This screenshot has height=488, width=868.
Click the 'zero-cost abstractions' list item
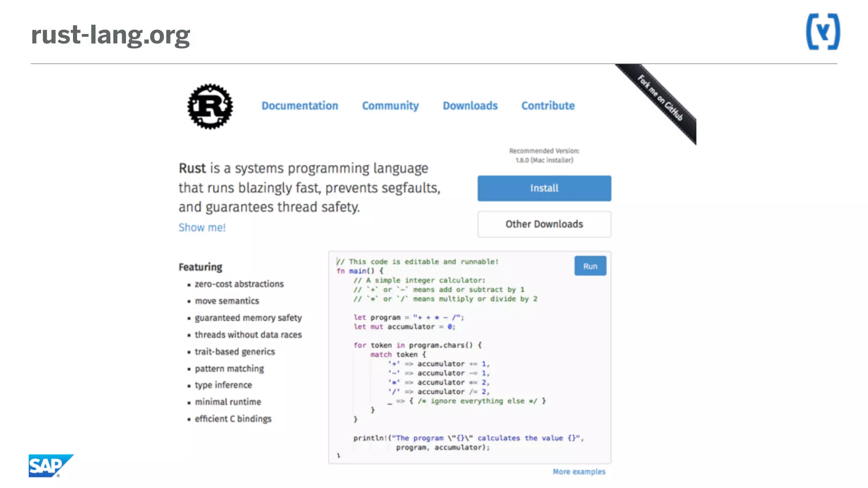[239, 284]
